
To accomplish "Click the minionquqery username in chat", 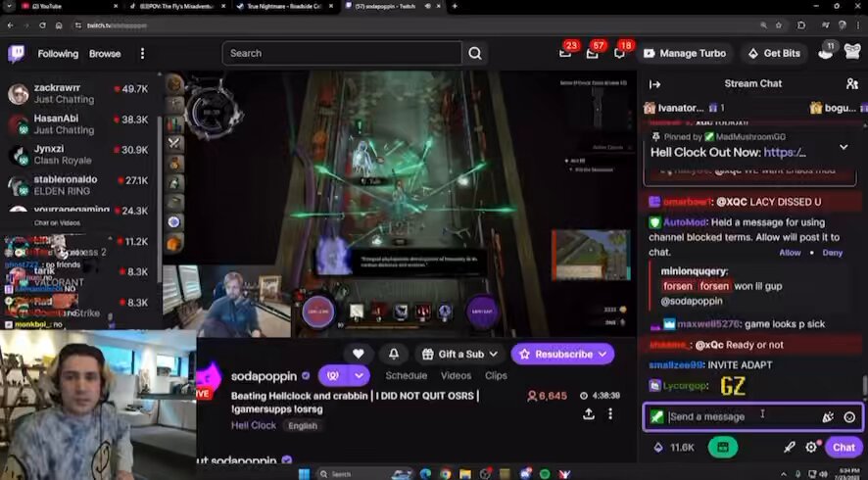I will tap(693, 271).
